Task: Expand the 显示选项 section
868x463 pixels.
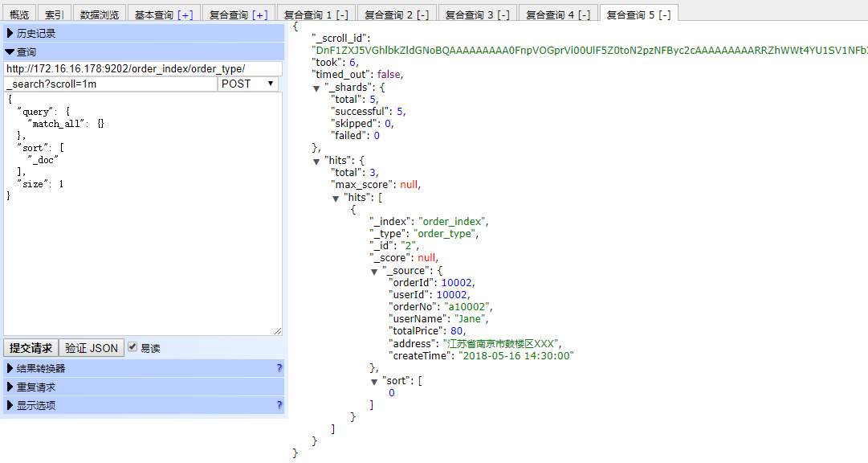Action: pos(144,405)
